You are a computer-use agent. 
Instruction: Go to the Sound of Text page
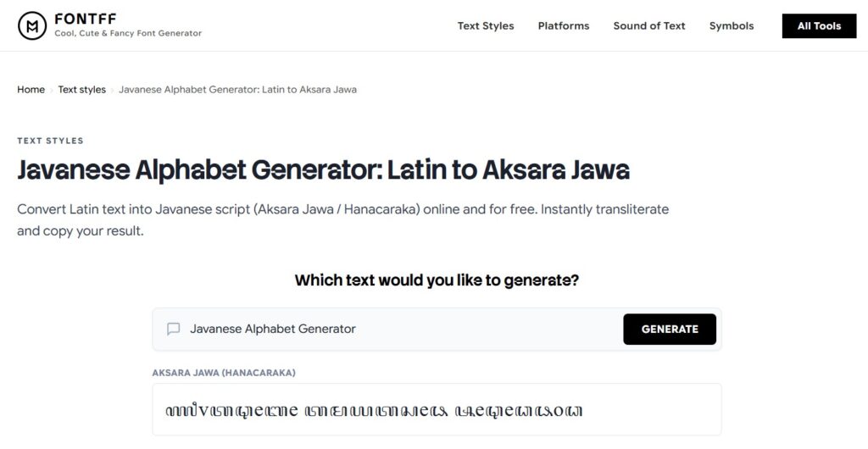pyautogui.click(x=649, y=26)
